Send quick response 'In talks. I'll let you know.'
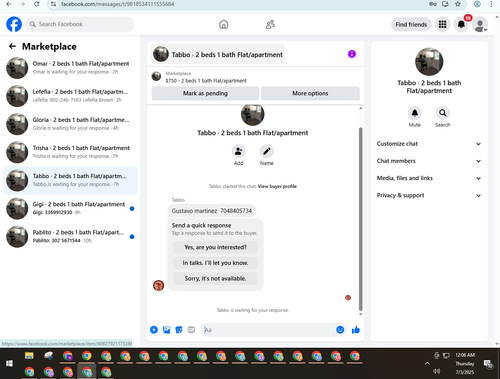Viewport: 500px width, 379px height. point(215,263)
